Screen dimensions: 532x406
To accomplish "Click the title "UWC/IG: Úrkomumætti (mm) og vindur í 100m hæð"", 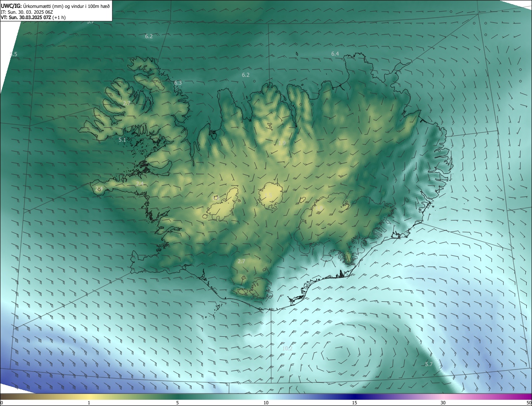I will point(55,6).
